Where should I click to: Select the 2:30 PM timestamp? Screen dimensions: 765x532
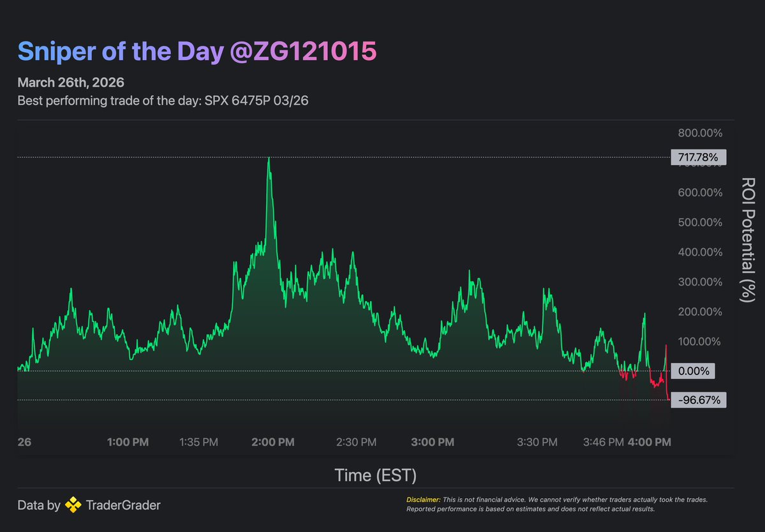click(x=356, y=441)
